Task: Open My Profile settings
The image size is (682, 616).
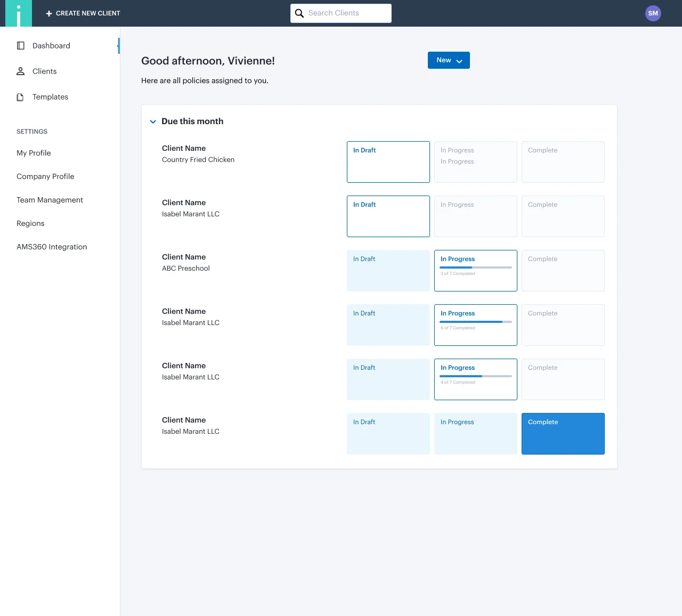Action: coord(34,153)
